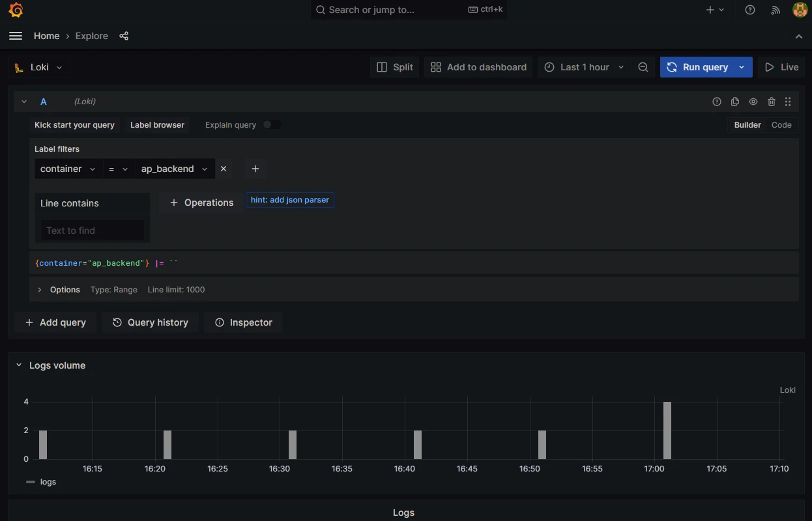Image resolution: width=812 pixels, height=521 pixels.
Task: Click the share link icon beside Explore
Action: click(x=124, y=36)
